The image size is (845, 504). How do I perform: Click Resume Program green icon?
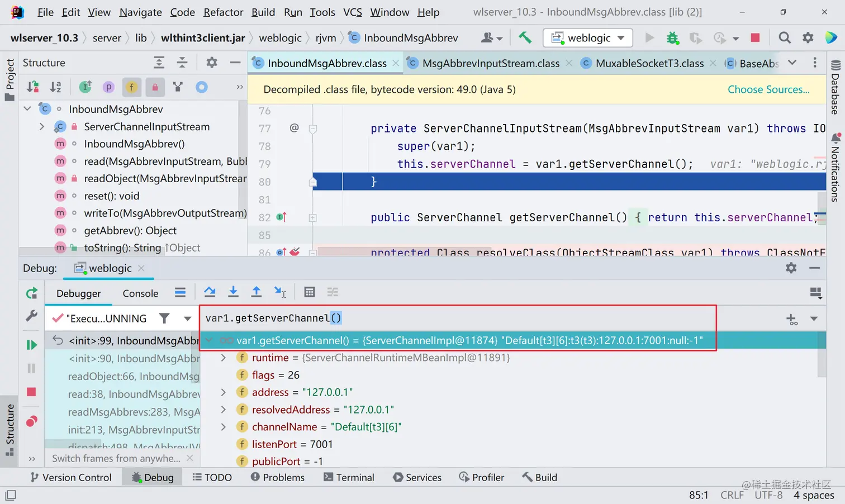coord(32,345)
